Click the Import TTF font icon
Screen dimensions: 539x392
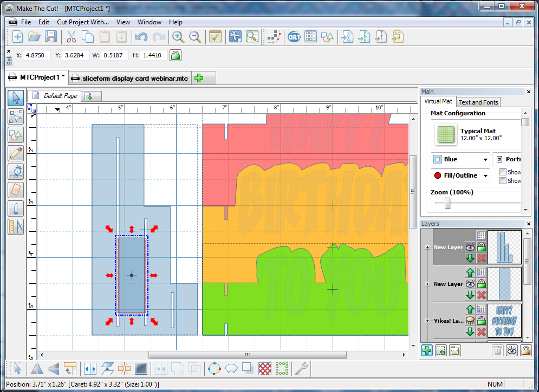click(381, 36)
